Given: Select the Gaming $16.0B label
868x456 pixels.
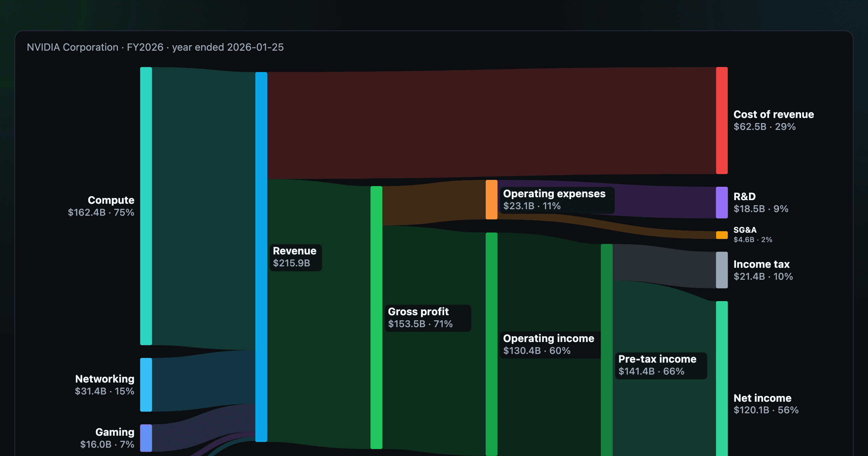Looking at the screenshot, I should point(107,438).
